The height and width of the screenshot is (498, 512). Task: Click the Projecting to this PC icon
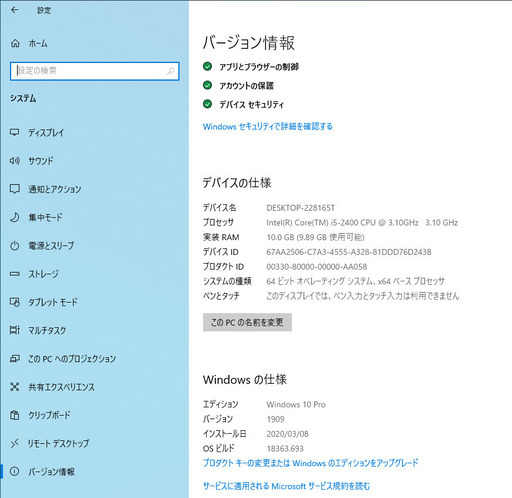tap(14, 359)
